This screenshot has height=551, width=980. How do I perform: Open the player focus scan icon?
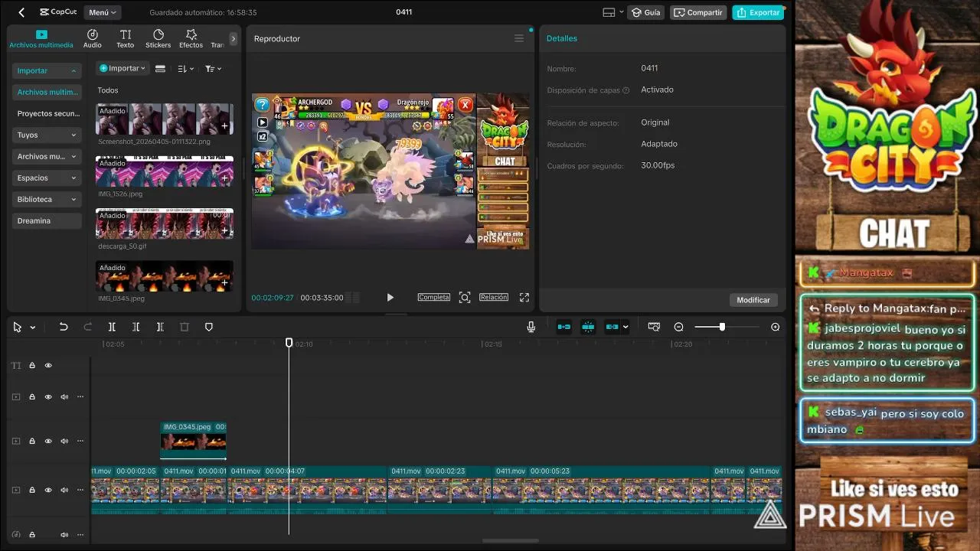coord(465,297)
